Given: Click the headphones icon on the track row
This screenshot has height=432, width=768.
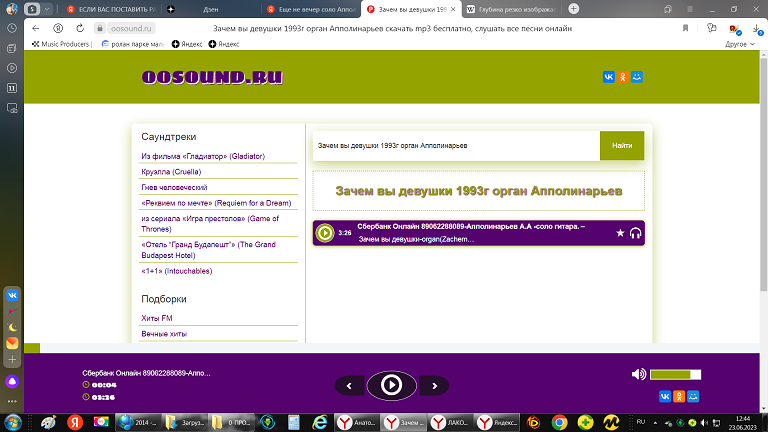Looking at the screenshot, I should click(635, 233).
